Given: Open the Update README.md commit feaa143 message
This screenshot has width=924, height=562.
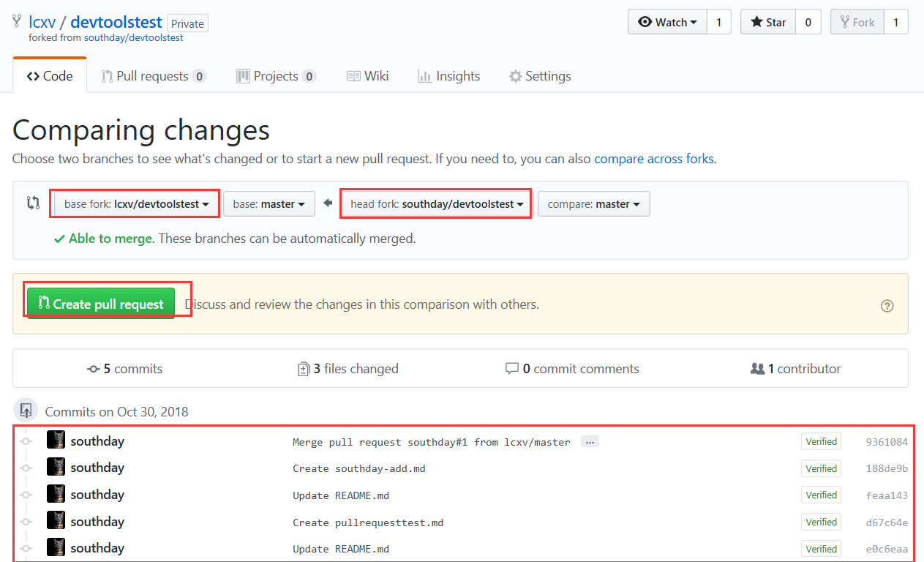Looking at the screenshot, I should (341, 495).
